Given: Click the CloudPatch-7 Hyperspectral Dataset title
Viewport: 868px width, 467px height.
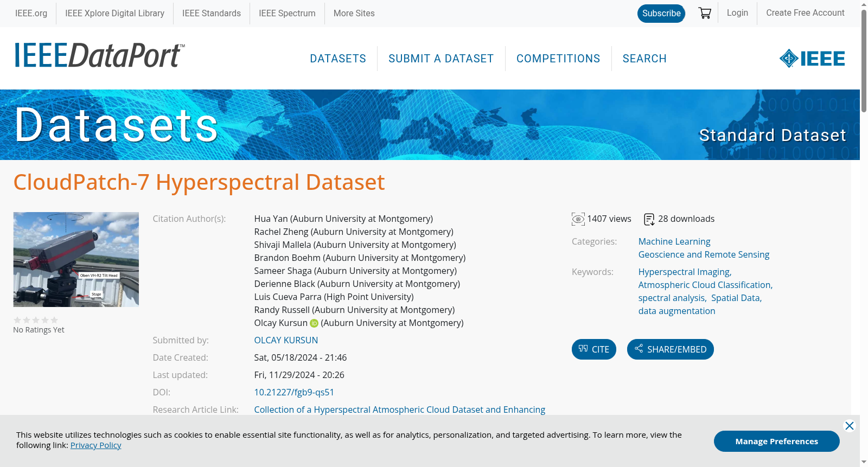Looking at the screenshot, I should pos(199,182).
